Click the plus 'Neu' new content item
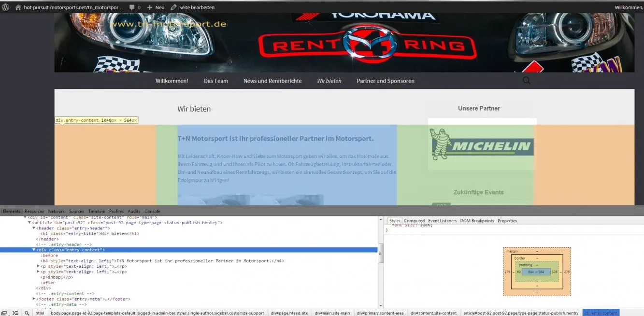 pyautogui.click(x=156, y=7)
